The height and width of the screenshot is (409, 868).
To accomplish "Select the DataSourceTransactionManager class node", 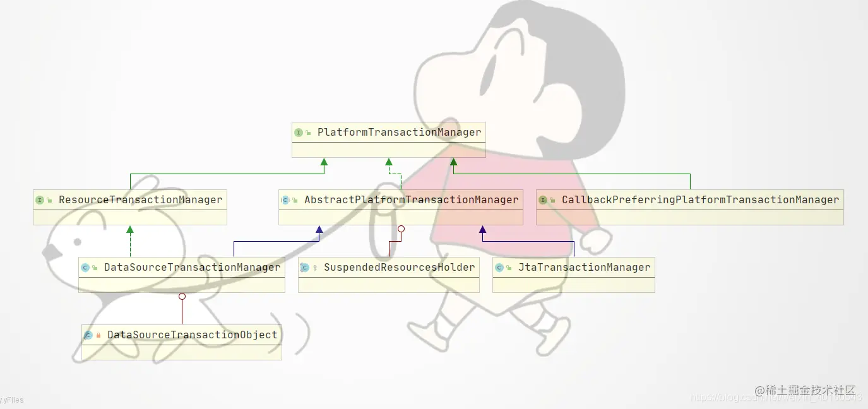I will click(x=182, y=275).
